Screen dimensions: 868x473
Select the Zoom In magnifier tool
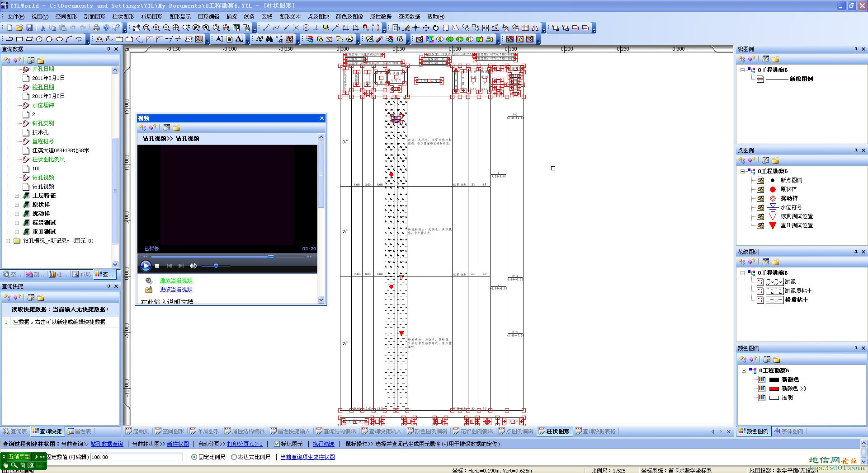156,28
